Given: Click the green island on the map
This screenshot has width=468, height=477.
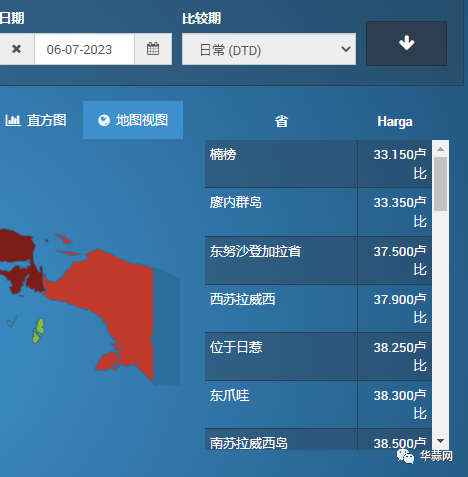Looking at the screenshot, I should [x=38, y=331].
